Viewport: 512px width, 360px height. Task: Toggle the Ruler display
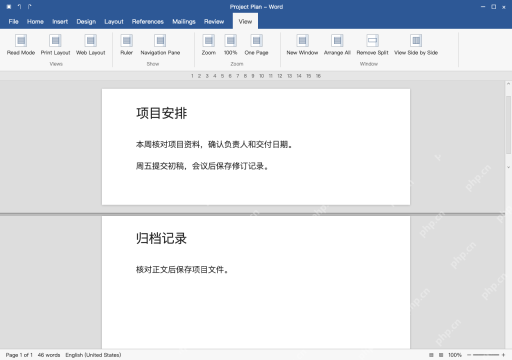pyautogui.click(x=126, y=45)
